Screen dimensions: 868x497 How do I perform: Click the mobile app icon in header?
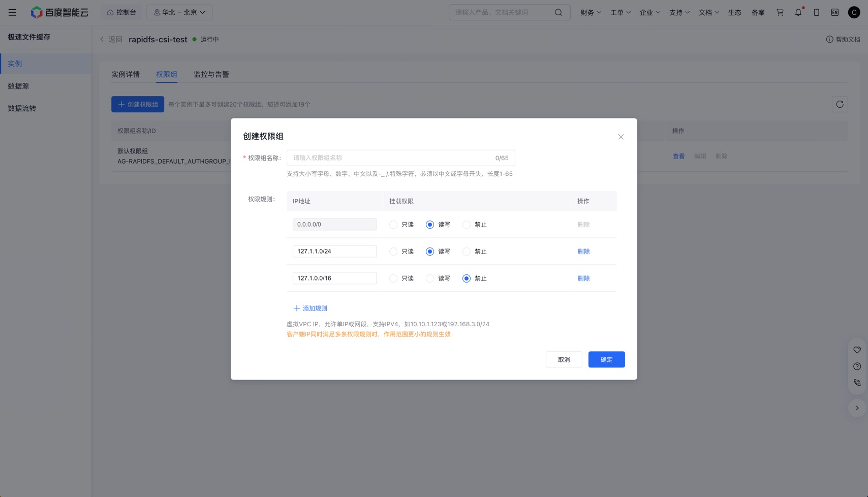[x=817, y=12]
